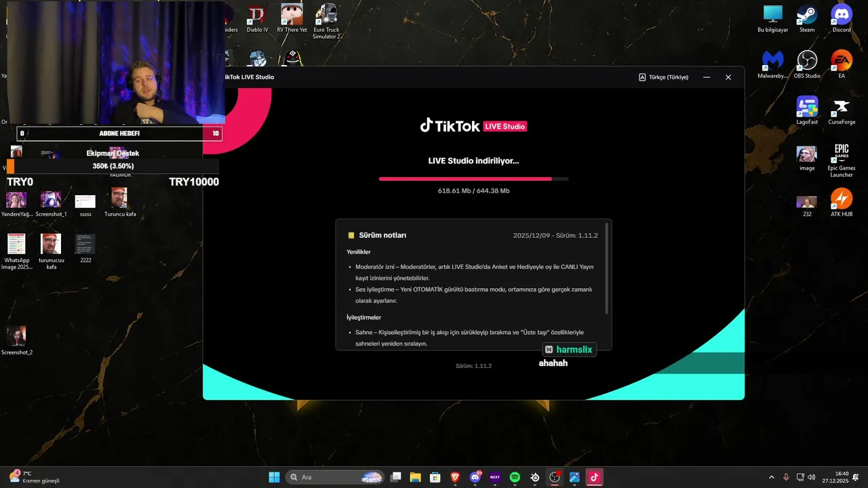Select the 'image' file on desktop
Screen dimensions: 868x488
point(807,157)
